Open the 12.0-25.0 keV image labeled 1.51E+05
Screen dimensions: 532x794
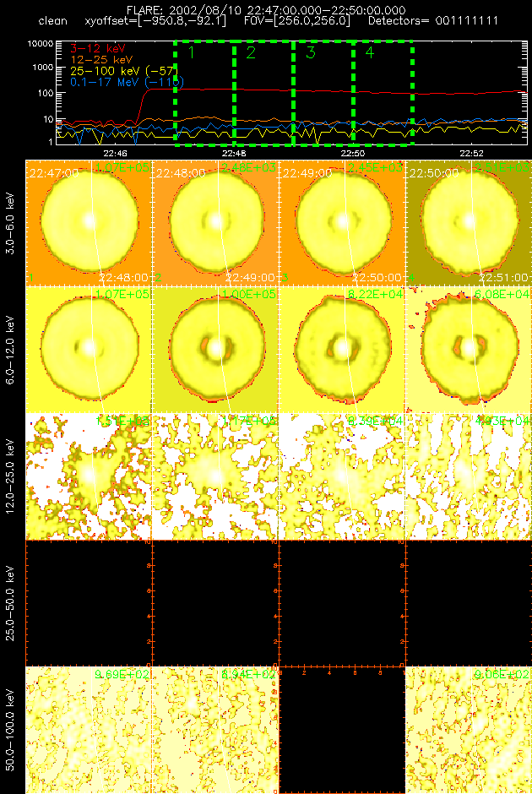point(89,476)
